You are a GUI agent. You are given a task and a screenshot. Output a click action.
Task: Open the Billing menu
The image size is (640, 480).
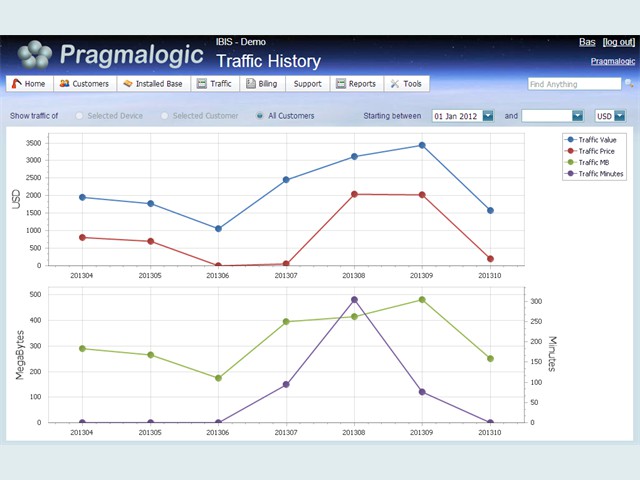[x=262, y=84]
